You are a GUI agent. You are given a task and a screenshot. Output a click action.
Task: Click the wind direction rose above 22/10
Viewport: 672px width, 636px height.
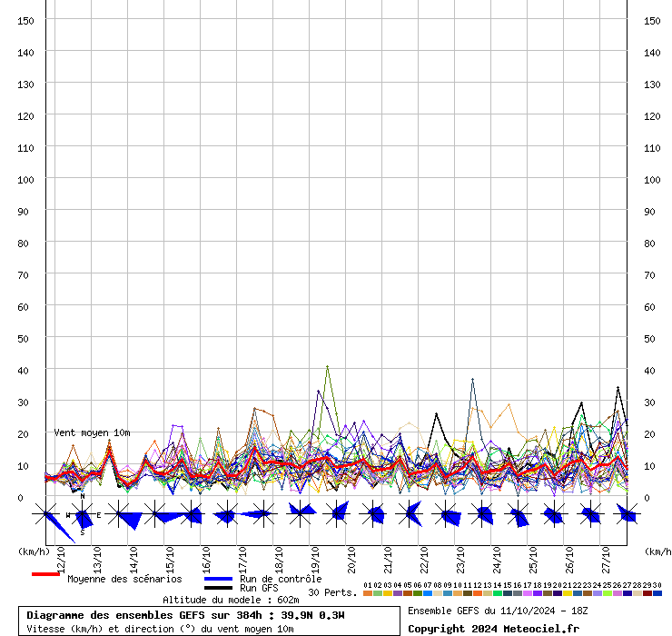click(x=410, y=514)
